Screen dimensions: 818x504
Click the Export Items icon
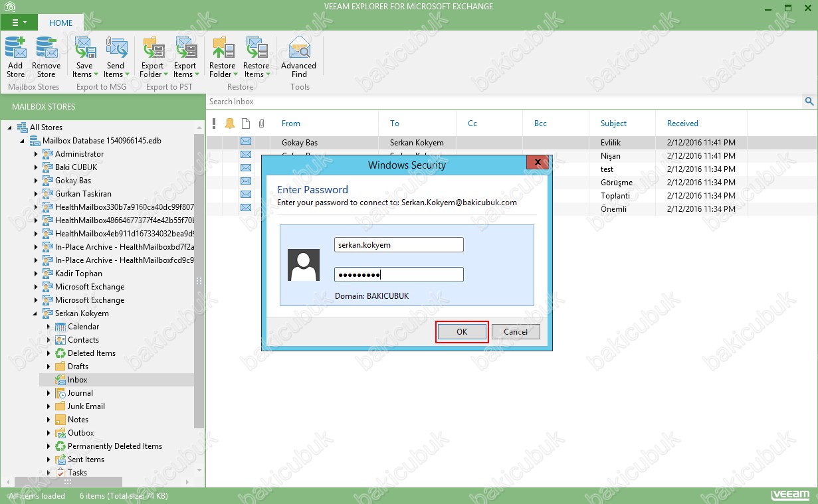coord(185,48)
